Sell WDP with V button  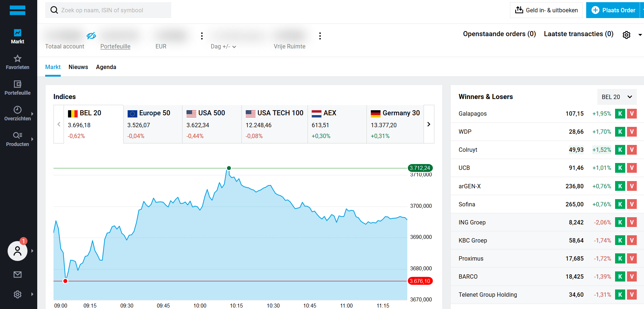coord(632,132)
